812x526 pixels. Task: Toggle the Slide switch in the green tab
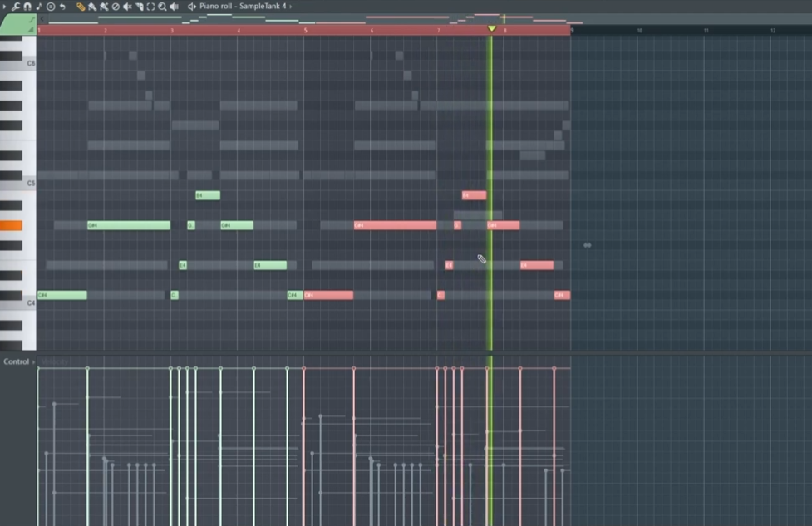[x=31, y=20]
